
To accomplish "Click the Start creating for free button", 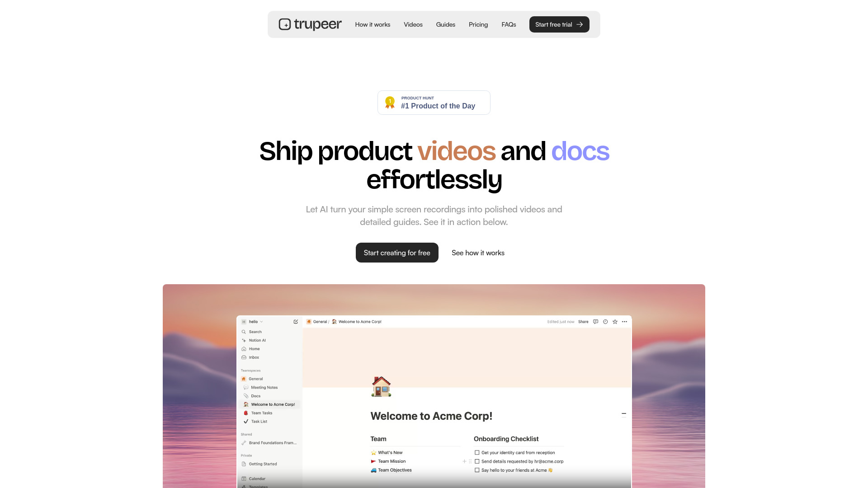I will tap(396, 252).
